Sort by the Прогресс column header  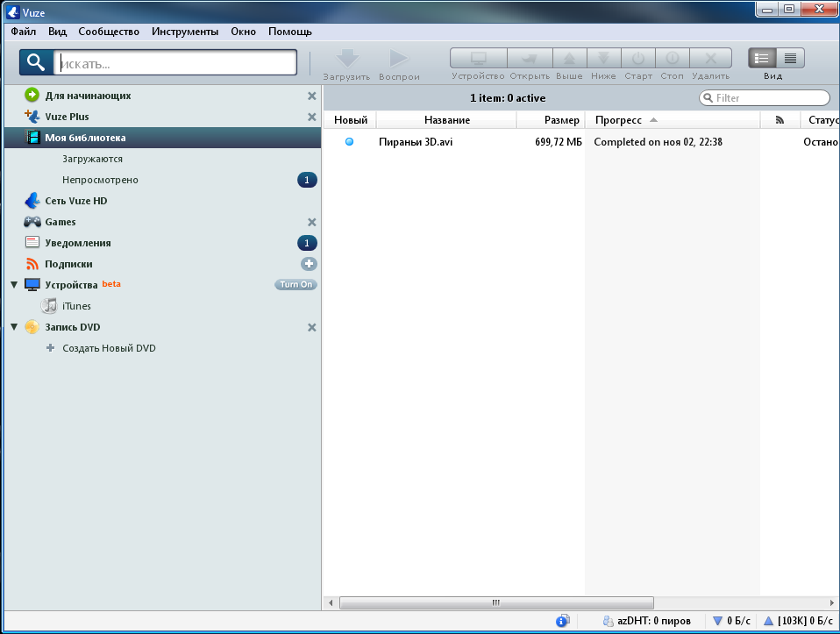(x=673, y=120)
